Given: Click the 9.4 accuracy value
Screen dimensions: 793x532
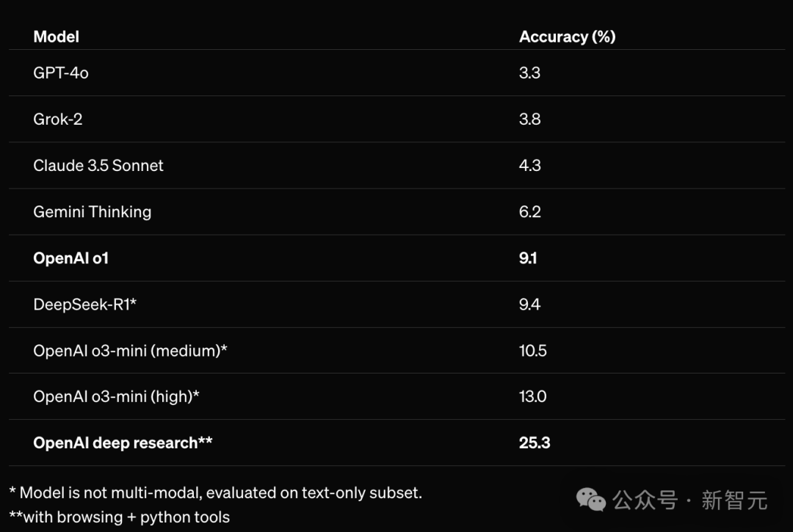Looking at the screenshot, I should tap(529, 304).
